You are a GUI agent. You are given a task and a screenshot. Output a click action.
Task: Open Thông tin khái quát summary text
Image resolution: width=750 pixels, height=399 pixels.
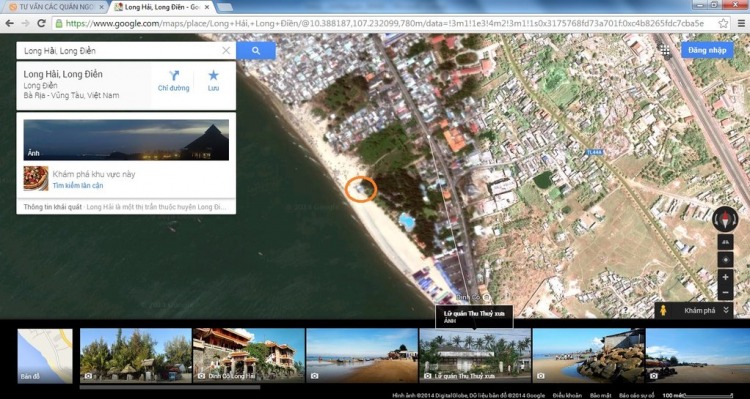click(125, 207)
